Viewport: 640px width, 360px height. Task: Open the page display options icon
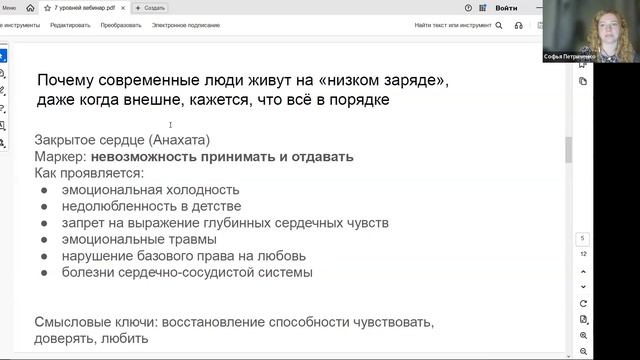tap(583, 320)
